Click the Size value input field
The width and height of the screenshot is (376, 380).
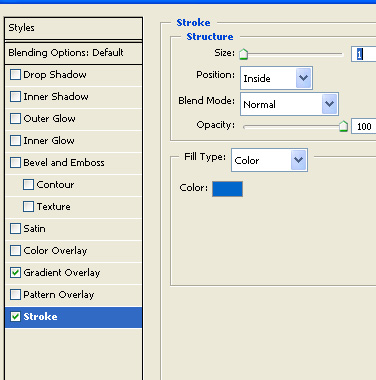(363, 54)
